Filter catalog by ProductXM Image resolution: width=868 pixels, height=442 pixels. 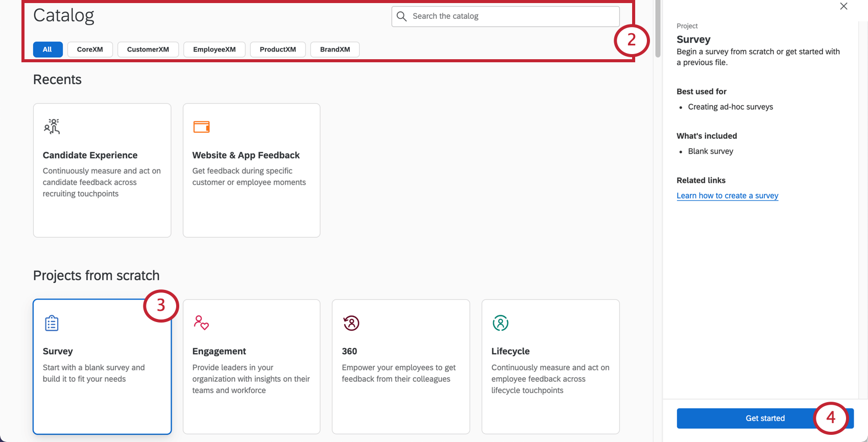pyautogui.click(x=278, y=50)
